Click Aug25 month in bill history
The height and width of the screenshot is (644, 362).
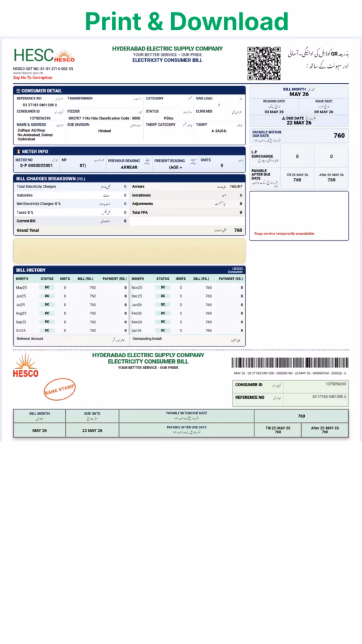coord(21,313)
